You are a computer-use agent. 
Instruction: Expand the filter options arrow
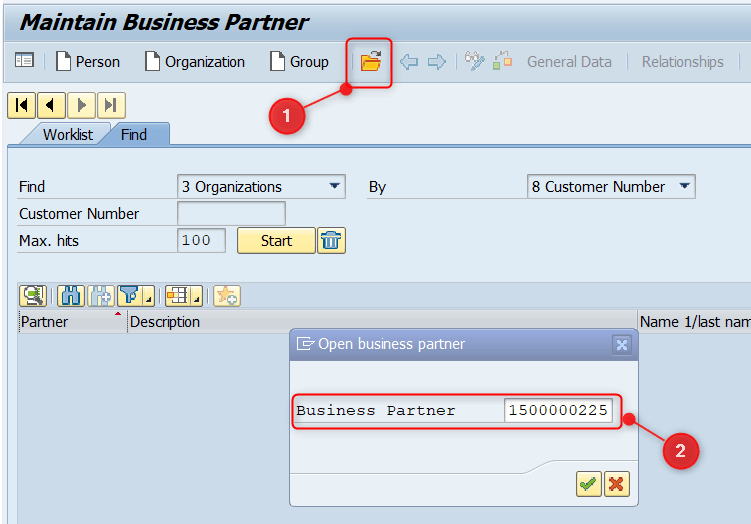coord(148,296)
